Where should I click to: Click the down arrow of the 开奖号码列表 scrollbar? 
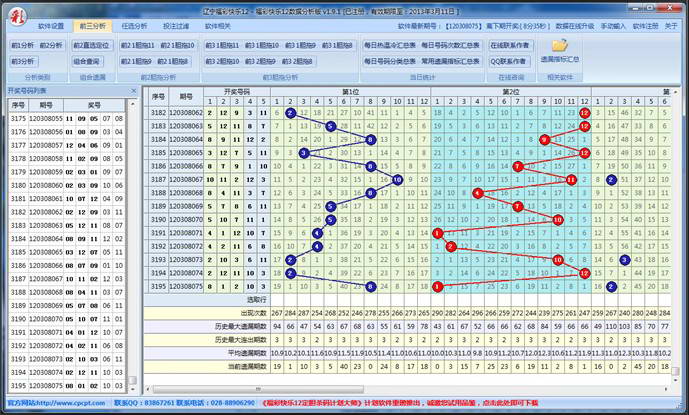pos(132,388)
